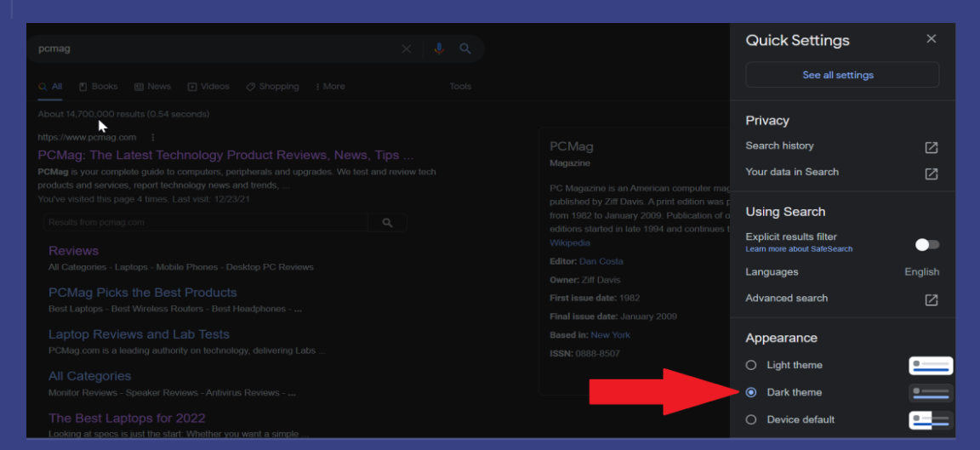This screenshot has height=450, width=980.
Task: Open the Wikipedia link in the PCMag panel
Action: point(570,242)
